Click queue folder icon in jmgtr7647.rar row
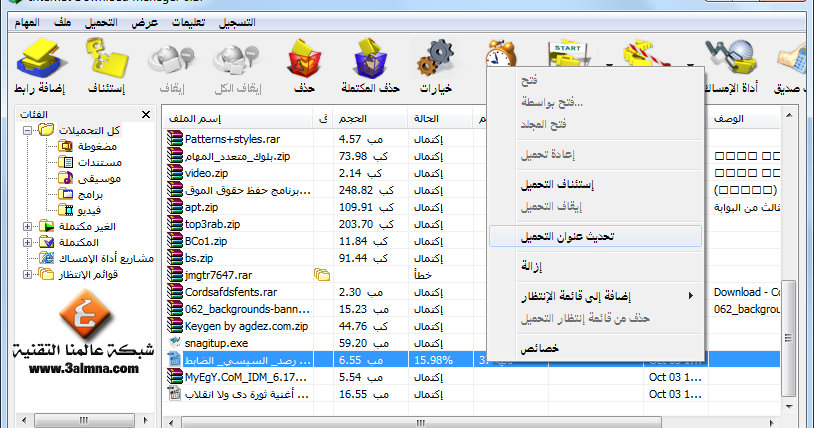 [x=322, y=275]
